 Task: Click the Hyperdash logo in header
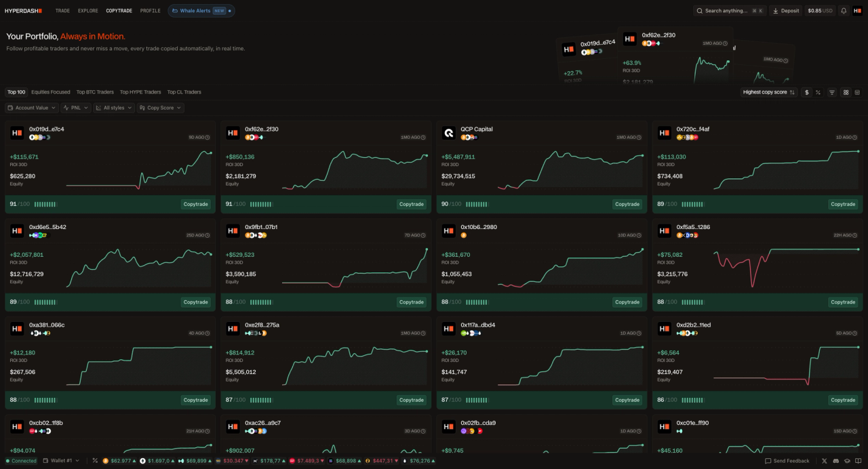[x=24, y=11]
